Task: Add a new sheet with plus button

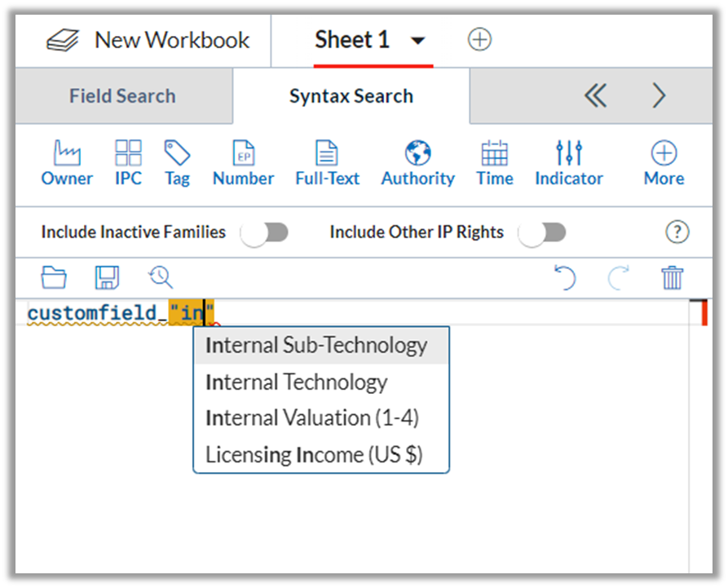Action: 479,39
